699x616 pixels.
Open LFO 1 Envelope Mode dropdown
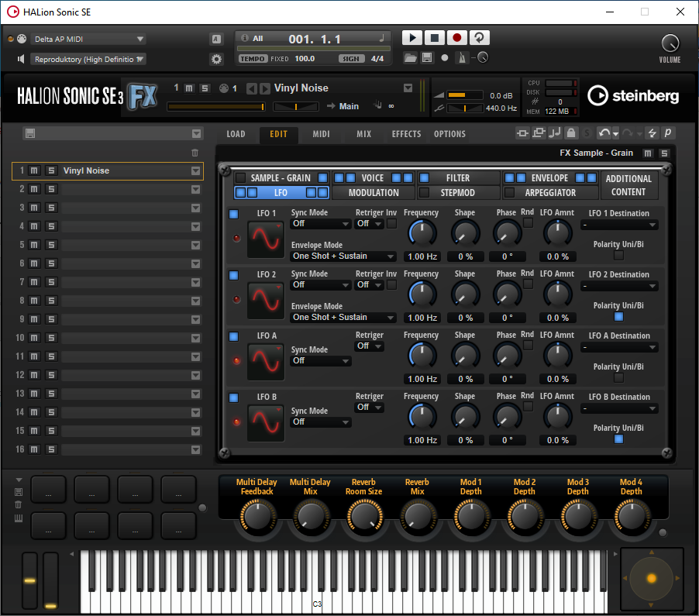point(343,256)
